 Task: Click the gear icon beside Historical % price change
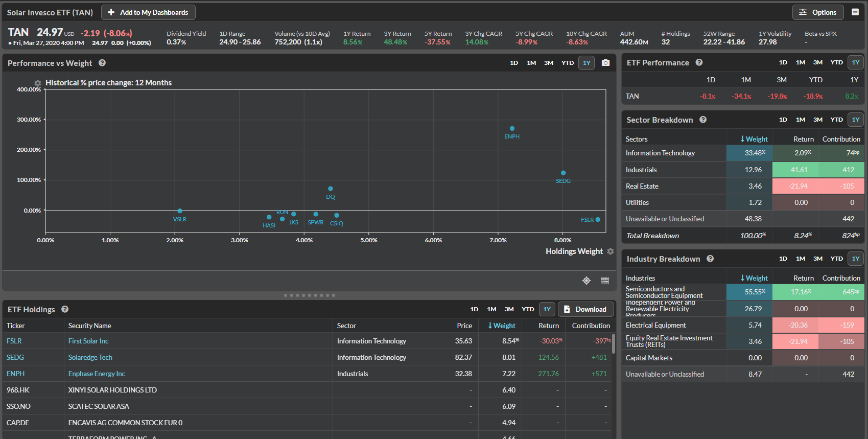coord(38,83)
